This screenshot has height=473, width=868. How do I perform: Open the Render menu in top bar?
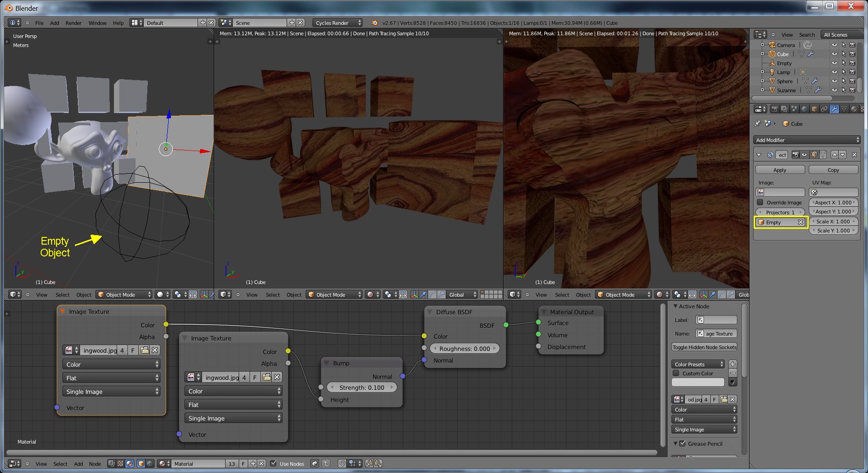pos(73,23)
